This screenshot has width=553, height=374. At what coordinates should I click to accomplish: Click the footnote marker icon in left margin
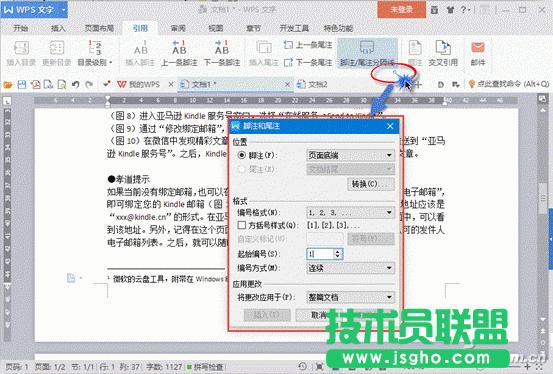point(71,278)
